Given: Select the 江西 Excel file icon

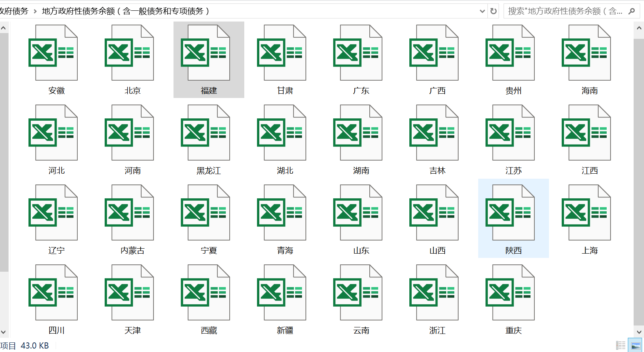Looking at the screenshot, I should coord(586,133).
